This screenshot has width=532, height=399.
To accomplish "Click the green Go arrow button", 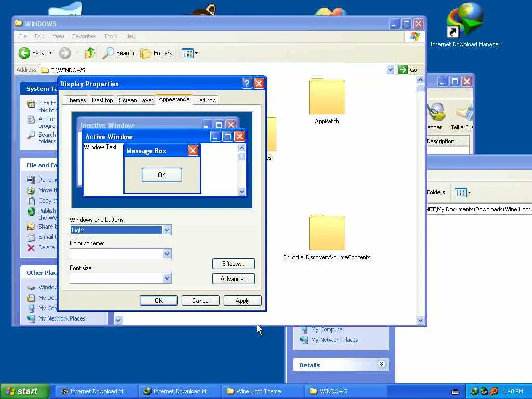I will [403, 70].
